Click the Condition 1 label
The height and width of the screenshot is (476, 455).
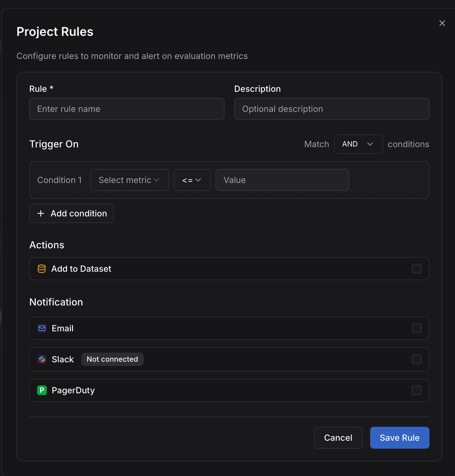point(60,180)
